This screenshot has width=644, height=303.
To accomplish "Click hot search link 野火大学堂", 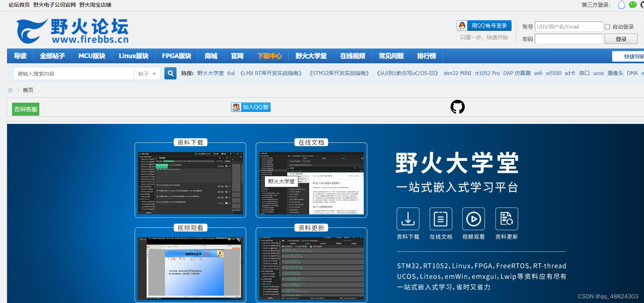I will coord(210,73).
